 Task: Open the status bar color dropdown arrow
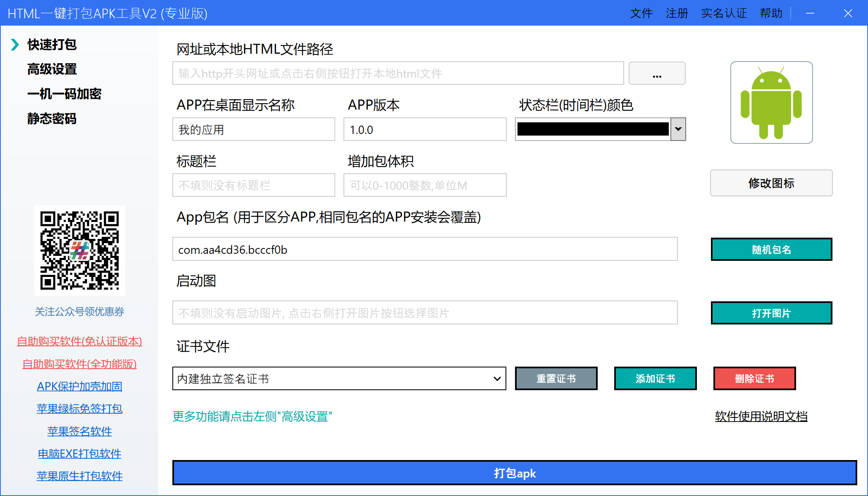tap(678, 129)
